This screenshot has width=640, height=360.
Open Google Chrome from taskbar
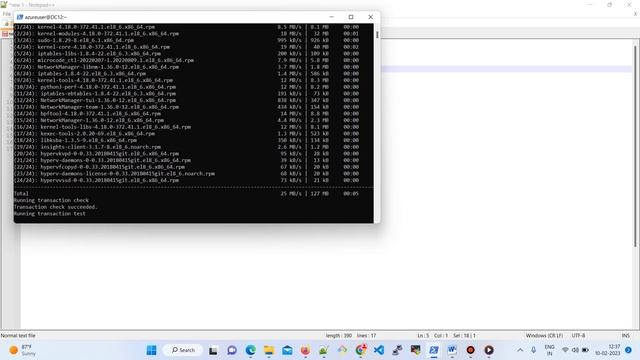(361, 350)
